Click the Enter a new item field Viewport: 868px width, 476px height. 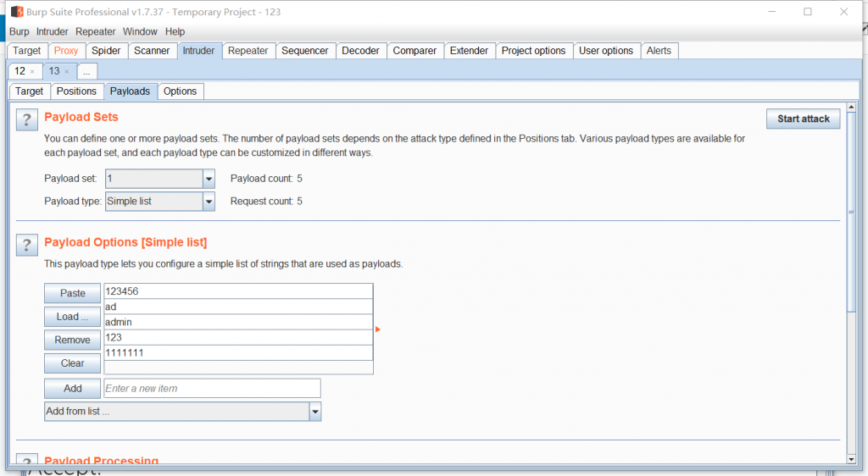pos(212,388)
